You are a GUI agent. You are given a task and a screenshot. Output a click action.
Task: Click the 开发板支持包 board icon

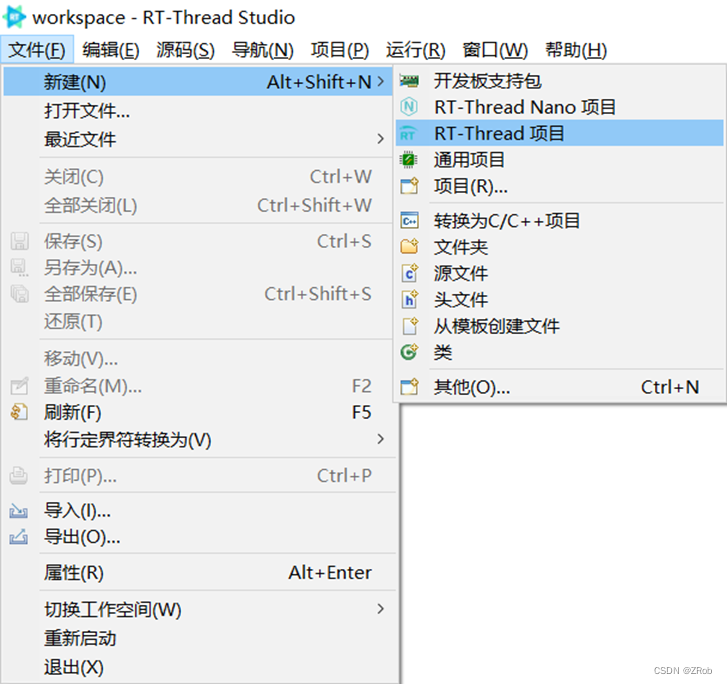409,81
